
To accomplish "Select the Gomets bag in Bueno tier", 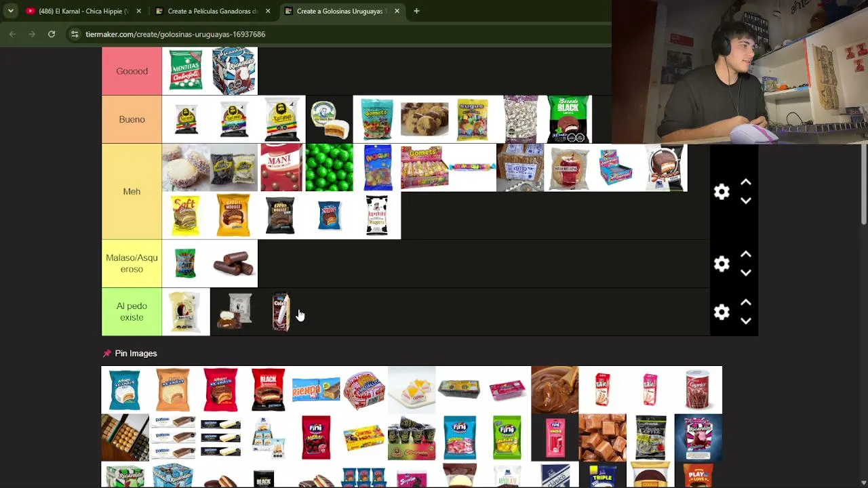I will click(377, 119).
